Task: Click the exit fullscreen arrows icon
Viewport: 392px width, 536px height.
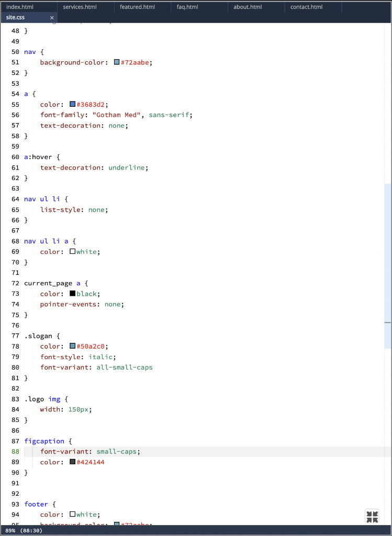Action: [x=372, y=516]
